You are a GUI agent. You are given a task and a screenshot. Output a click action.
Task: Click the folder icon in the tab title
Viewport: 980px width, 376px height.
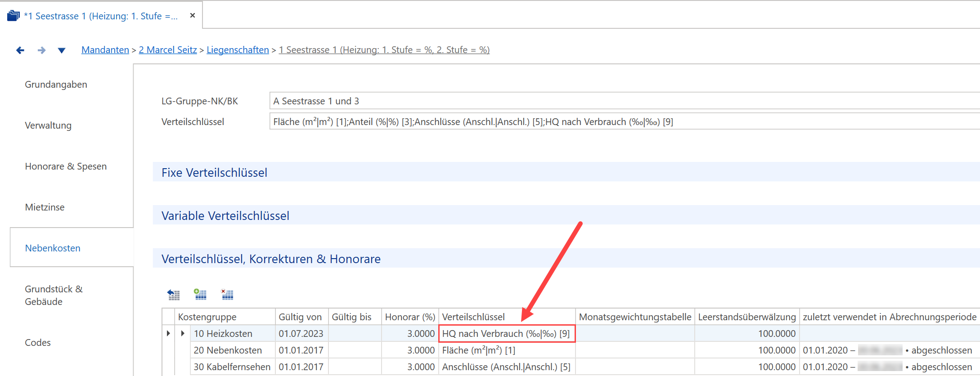click(x=13, y=16)
